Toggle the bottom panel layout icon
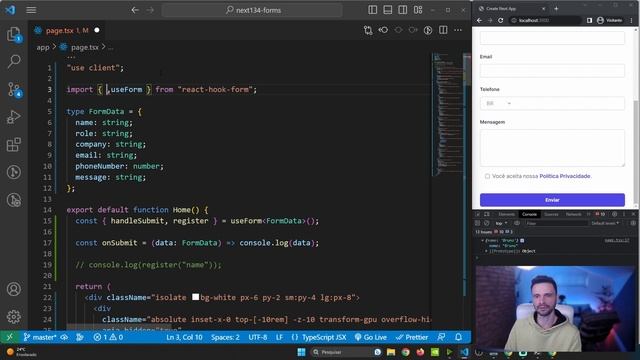 click(x=387, y=10)
